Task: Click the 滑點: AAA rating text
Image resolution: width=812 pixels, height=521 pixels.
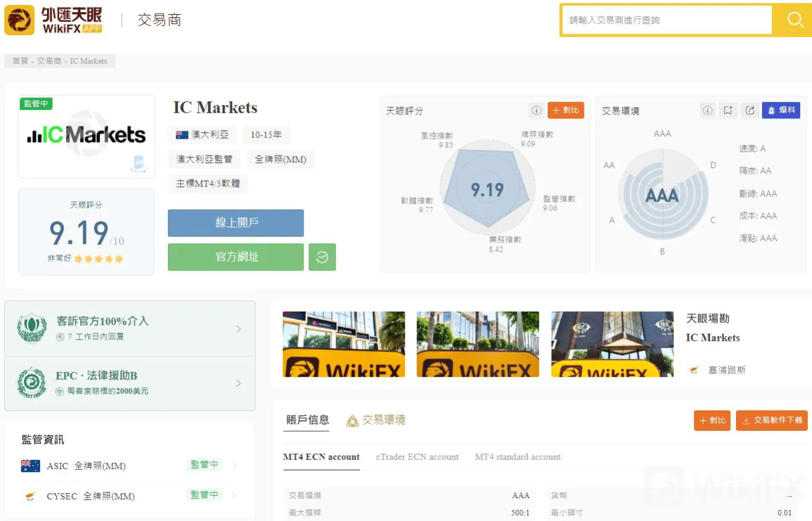Action: pyautogui.click(x=758, y=238)
